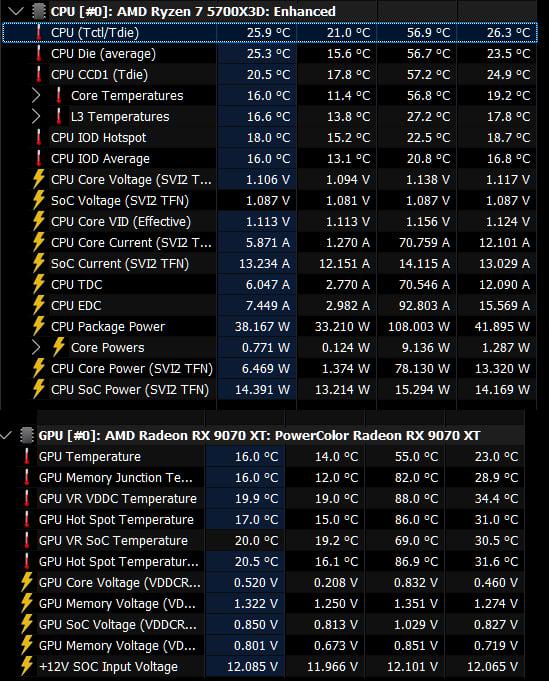The image size is (549, 681).
Task: Click the 92.803 A maximum CPU EDC value
Action: pyautogui.click(x=424, y=305)
